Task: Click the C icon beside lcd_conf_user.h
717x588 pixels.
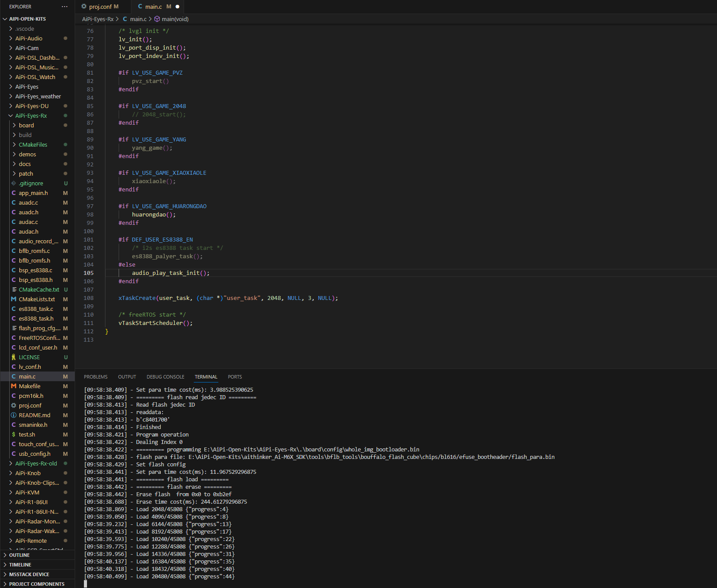Action: pyautogui.click(x=14, y=347)
